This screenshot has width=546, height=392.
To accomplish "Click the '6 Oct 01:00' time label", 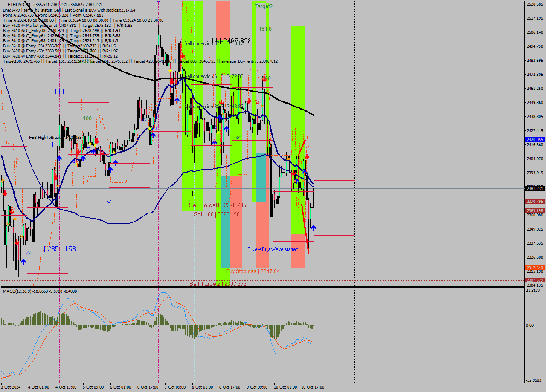I will (x=121, y=387).
